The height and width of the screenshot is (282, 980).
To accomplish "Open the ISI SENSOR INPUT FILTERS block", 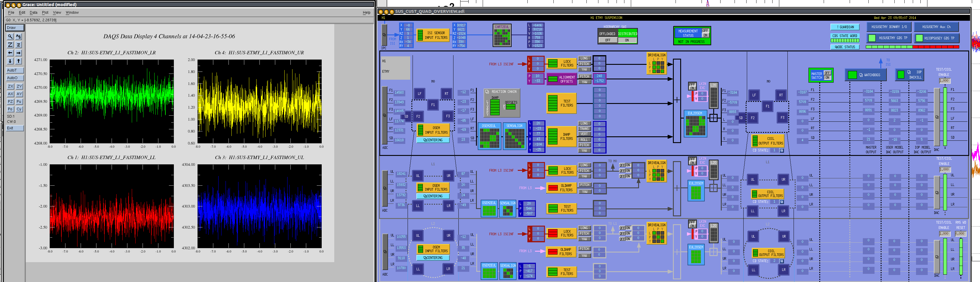I will pos(433,35).
